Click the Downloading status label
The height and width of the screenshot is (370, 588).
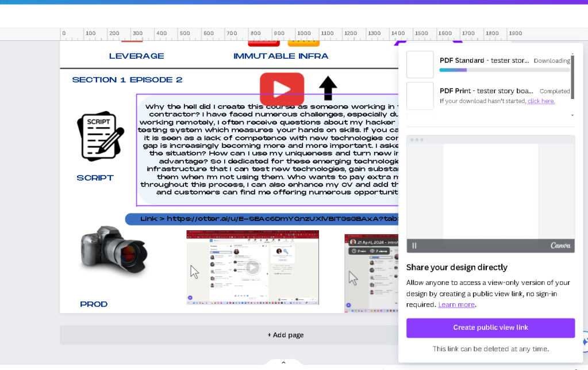click(552, 61)
